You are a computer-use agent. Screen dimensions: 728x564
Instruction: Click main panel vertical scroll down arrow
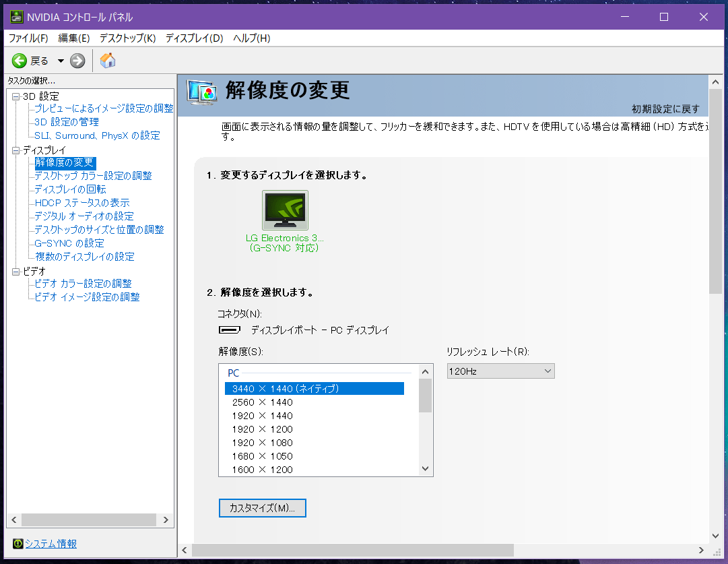[715, 536]
